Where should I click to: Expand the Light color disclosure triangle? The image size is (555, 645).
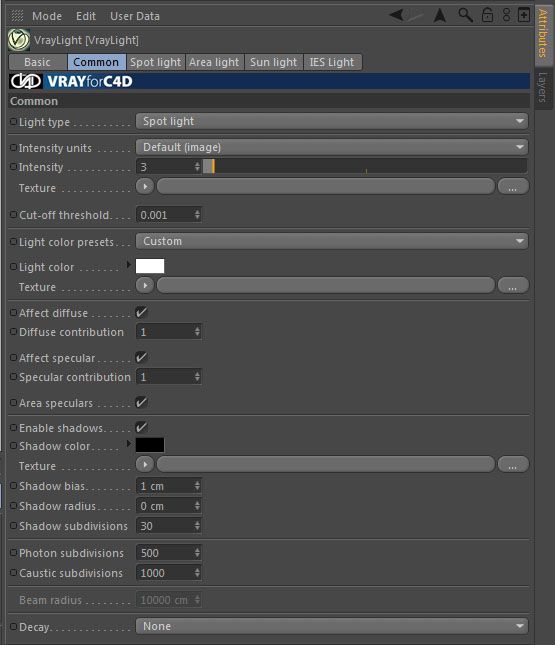[128, 264]
